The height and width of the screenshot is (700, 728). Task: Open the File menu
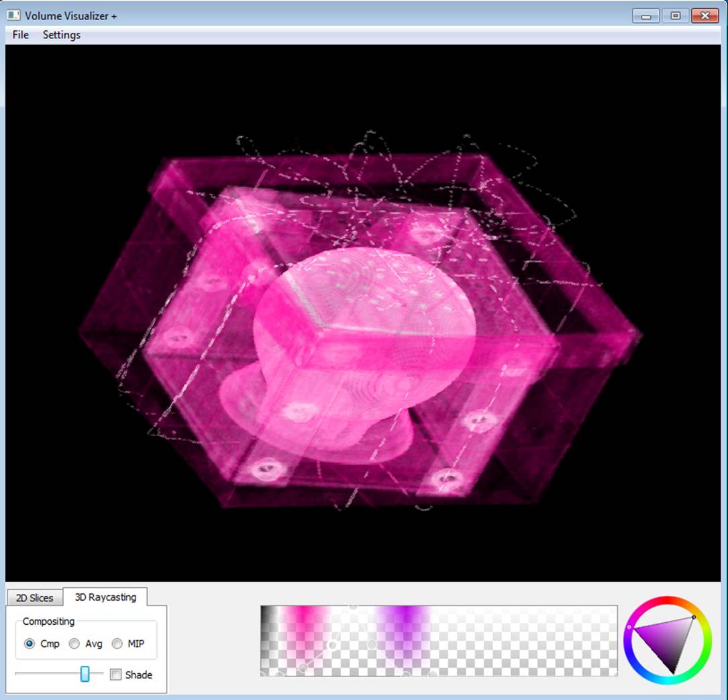coord(20,35)
